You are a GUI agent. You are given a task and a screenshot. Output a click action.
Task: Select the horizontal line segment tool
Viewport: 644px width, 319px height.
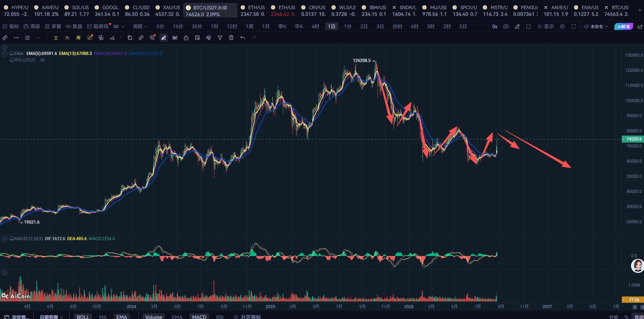[x=16, y=38]
